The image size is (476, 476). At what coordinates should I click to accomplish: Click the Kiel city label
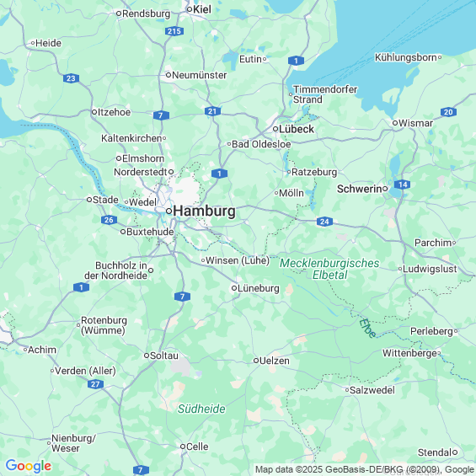[x=202, y=9]
